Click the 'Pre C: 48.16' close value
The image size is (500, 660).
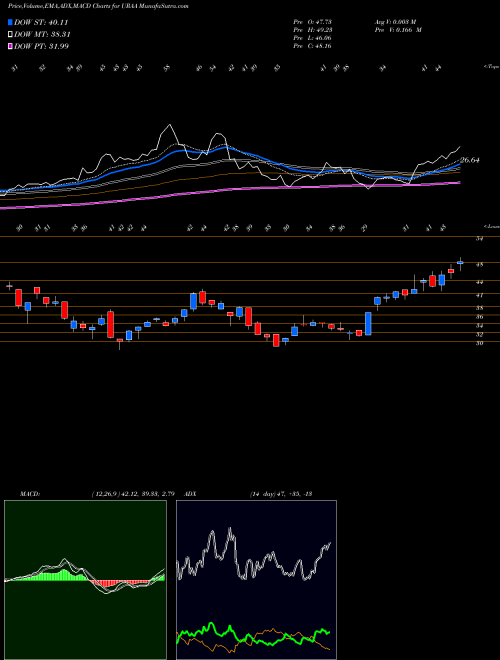(313, 46)
